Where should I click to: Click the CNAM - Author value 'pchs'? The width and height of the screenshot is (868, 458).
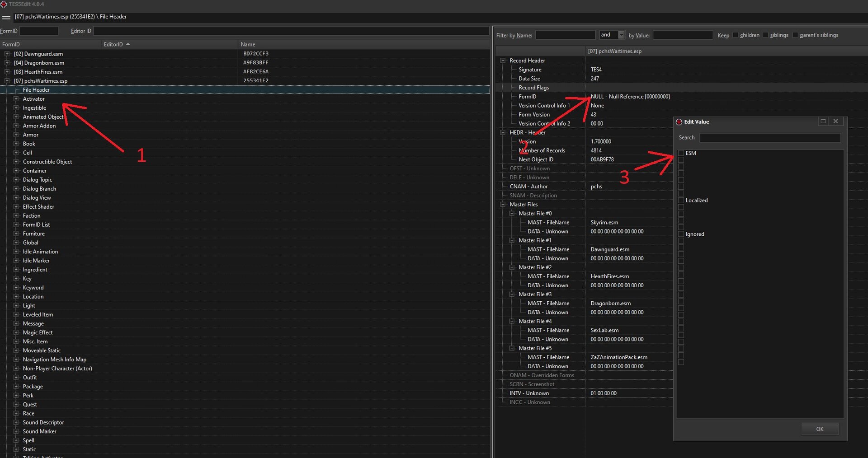coord(596,187)
